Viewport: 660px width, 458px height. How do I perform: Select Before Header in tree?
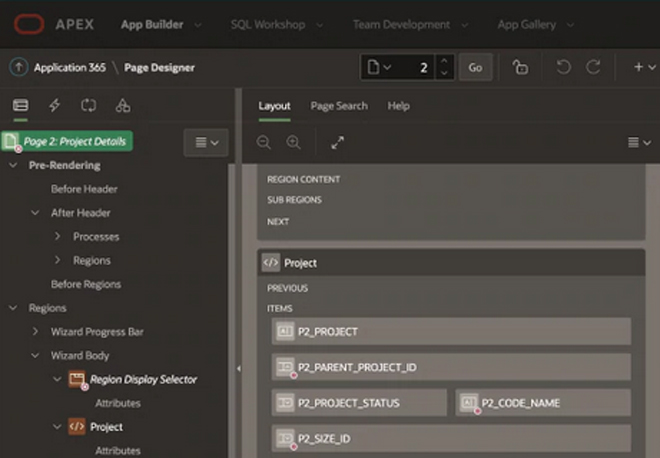[84, 189]
